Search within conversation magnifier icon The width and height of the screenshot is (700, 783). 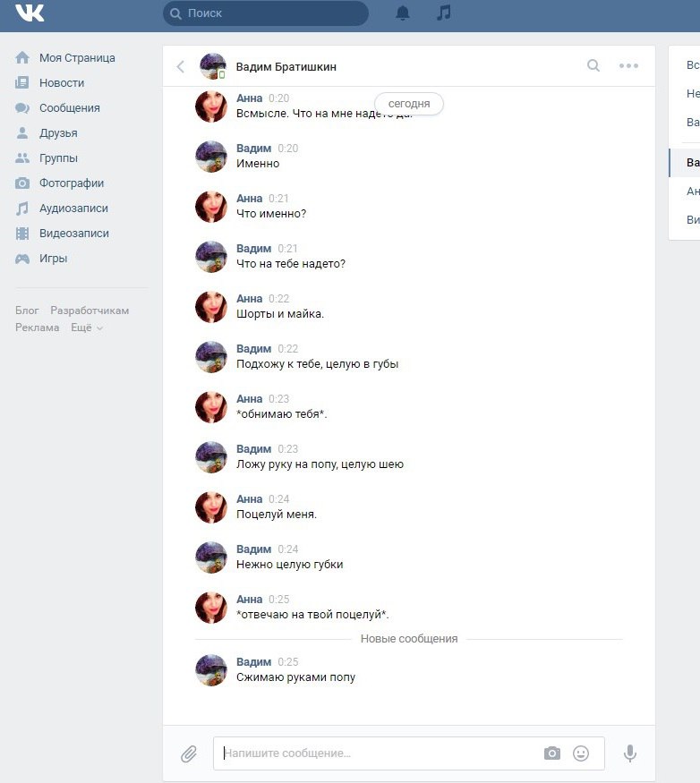click(593, 65)
